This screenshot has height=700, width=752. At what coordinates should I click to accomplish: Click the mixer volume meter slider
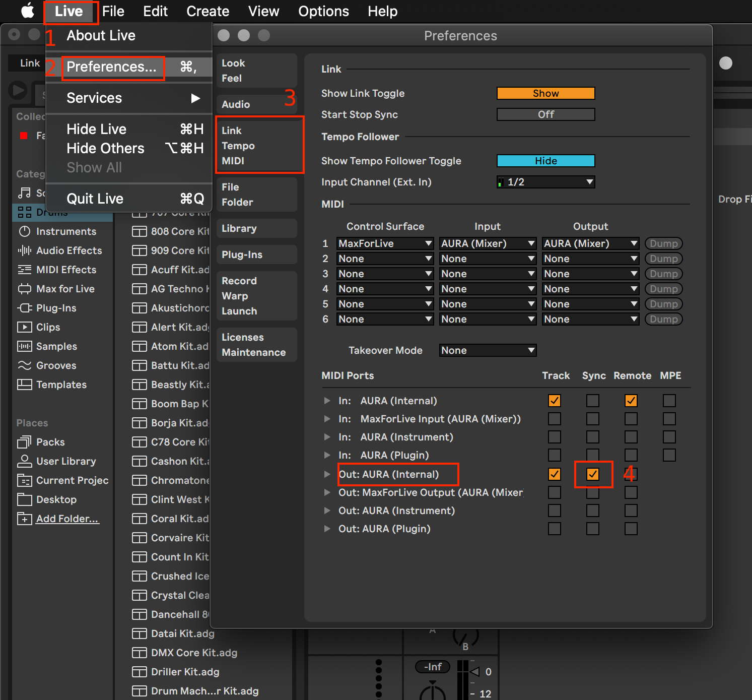point(462,680)
